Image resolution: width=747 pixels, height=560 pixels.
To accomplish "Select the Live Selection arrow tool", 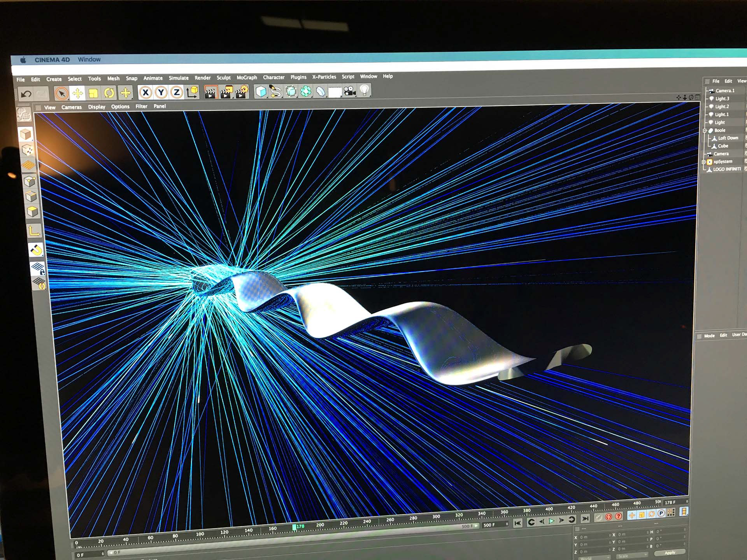I will coord(61,93).
